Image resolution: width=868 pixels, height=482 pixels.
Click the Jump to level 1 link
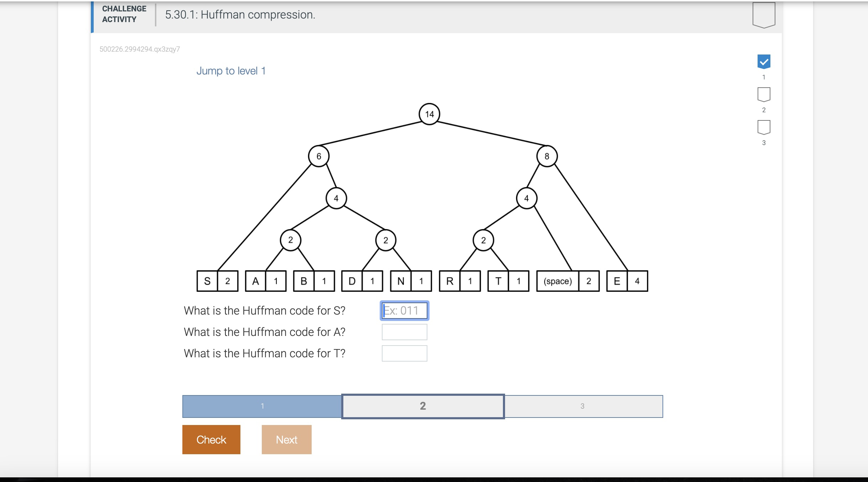pyautogui.click(x=231, y=71)
